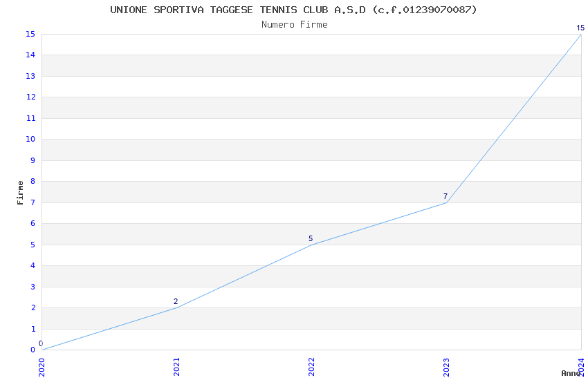Screen dimensions: 588x380
Task: Click data value label '2' above the 2021 point
Action: pos(176,302)
